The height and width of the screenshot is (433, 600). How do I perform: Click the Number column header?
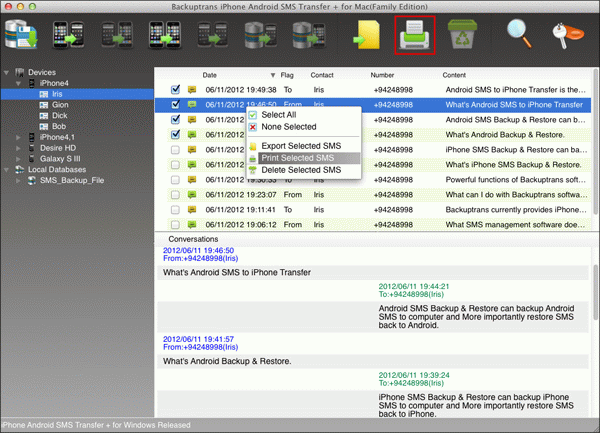[x=382, y=75]
